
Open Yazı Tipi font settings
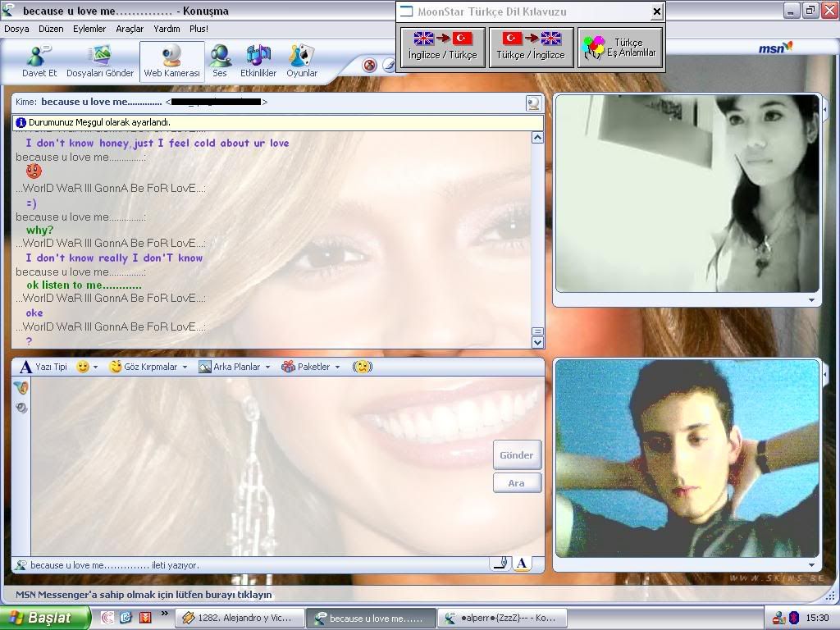44,367
